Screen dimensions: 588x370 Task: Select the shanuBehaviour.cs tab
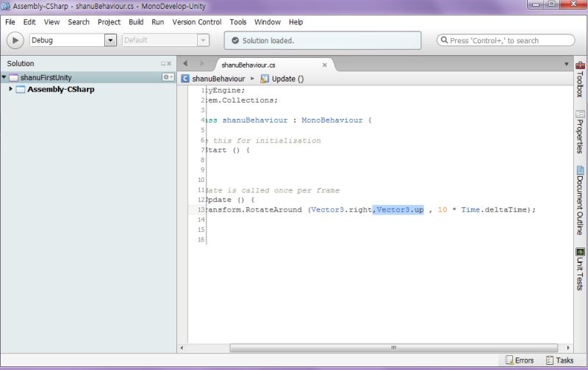(248, 65)
